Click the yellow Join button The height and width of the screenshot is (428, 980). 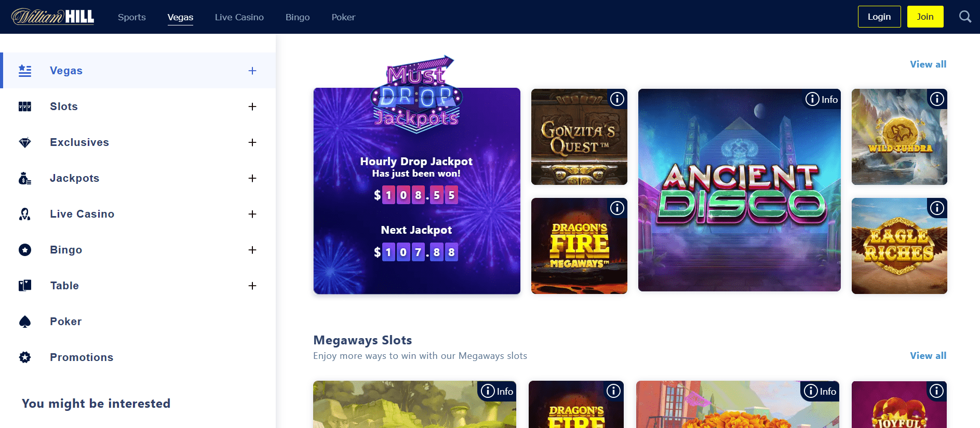(x=925, y=17)
